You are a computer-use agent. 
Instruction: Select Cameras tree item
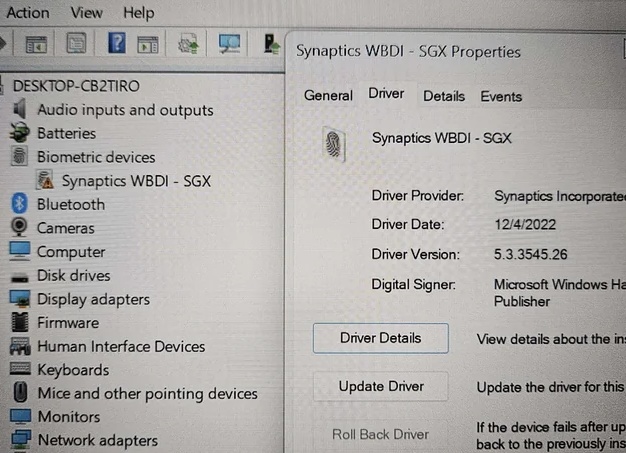66,228
